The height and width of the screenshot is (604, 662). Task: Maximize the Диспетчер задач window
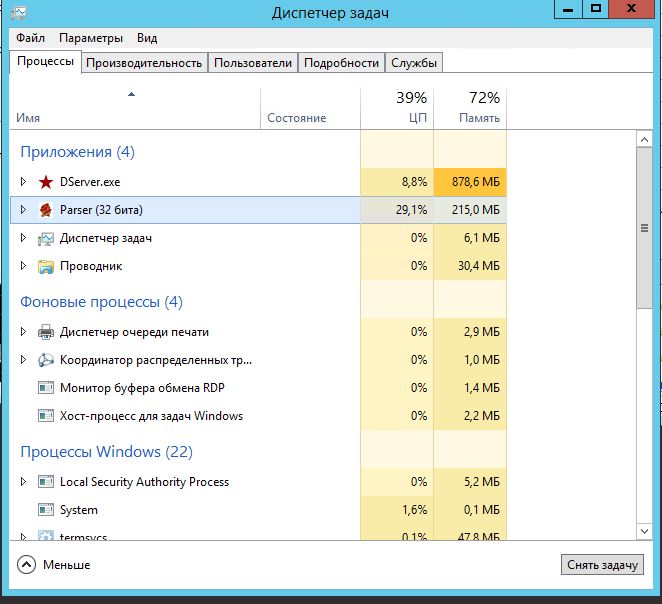click(x=596, y=9)
